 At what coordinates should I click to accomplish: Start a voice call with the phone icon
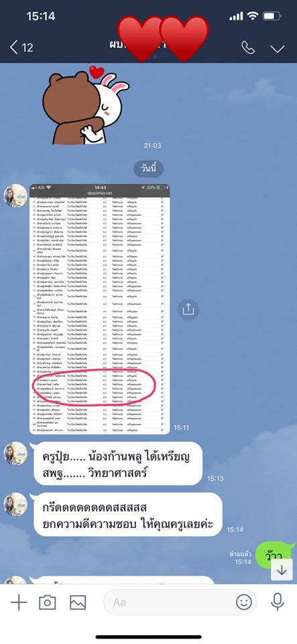pyautogui.click(x=248, y=48)
